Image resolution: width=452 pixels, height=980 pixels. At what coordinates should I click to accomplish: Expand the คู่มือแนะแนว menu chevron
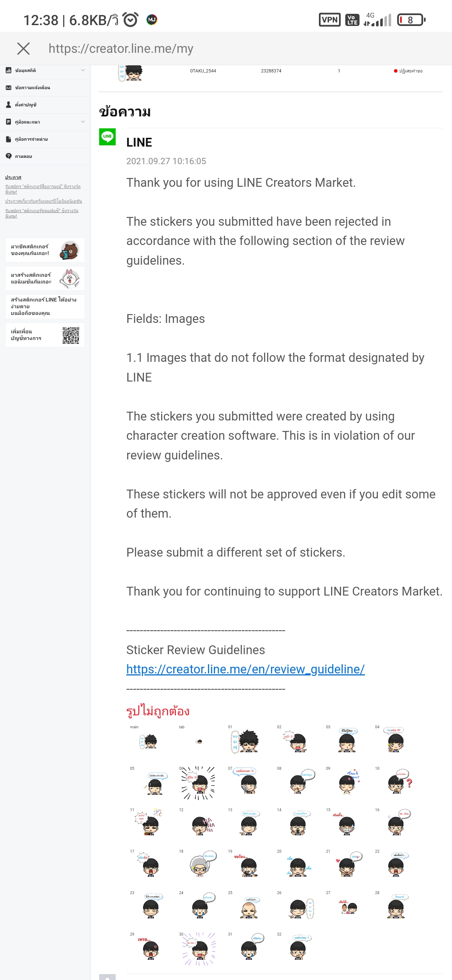click(x=83, y=122)
